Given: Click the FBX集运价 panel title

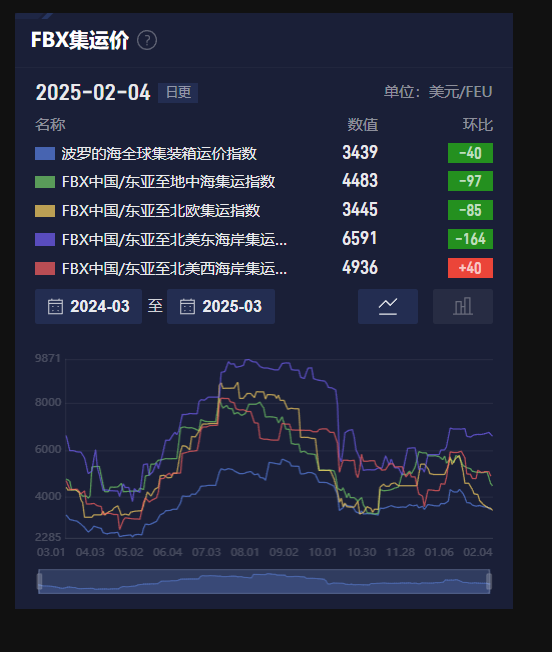Looking at the screenshot, I should tap(80, 40).
